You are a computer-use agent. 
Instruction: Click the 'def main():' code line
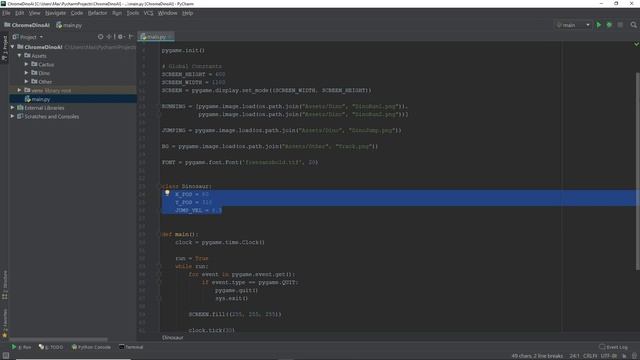coord(180,234)
